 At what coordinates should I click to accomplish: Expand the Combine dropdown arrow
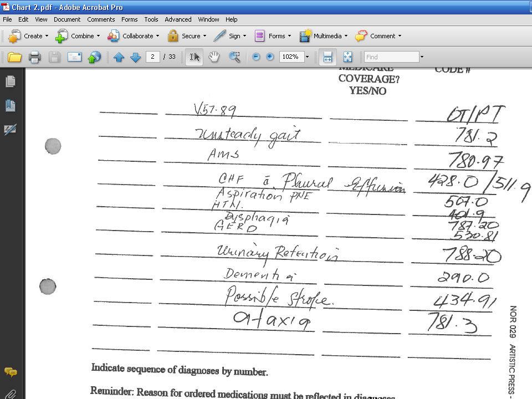point(99,36)
